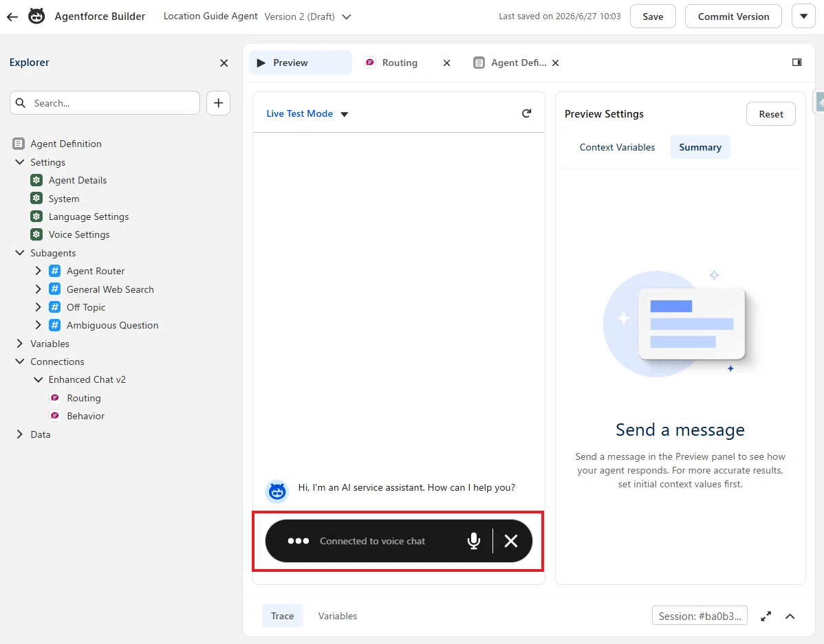The height and width of the screenshot is (644, 824).
Task: Open the Version 2 (Draft) dropdown
Action: click(307, 16)
